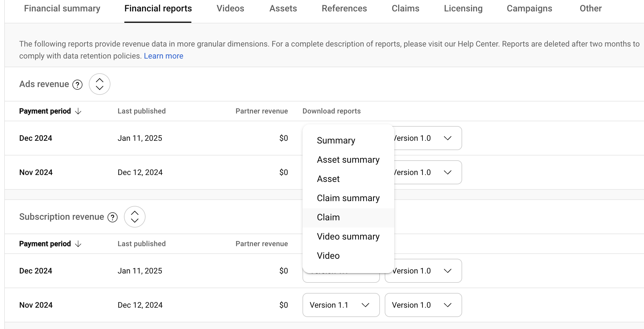Click the Learn more link

(164, 56)
